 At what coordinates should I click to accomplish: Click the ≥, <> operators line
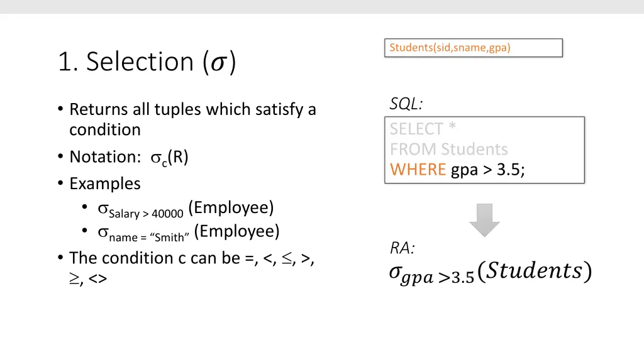click(x=88, y=278)
